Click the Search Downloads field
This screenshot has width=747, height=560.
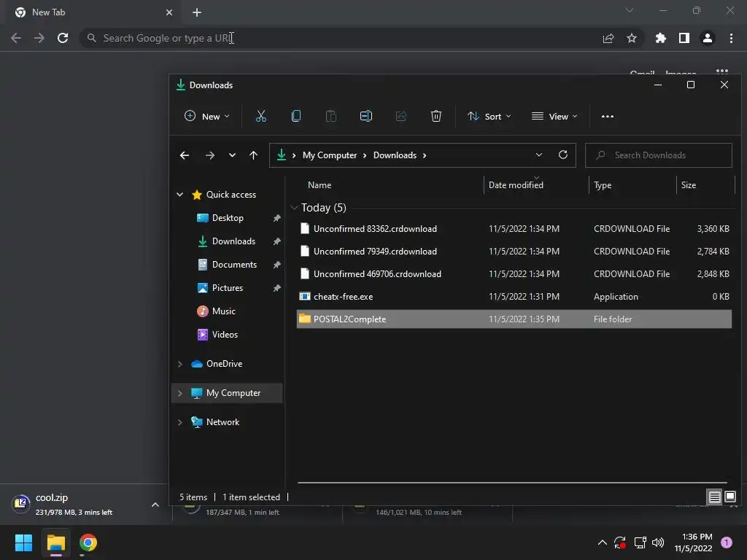[659, 155]
